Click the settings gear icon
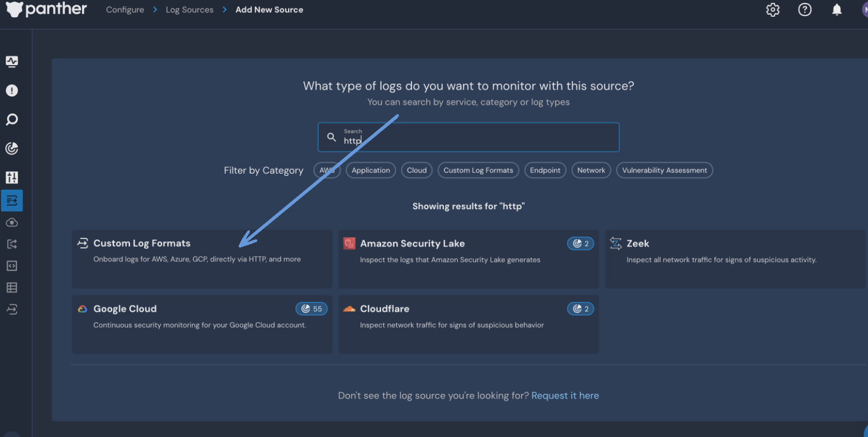 point(772,10)
